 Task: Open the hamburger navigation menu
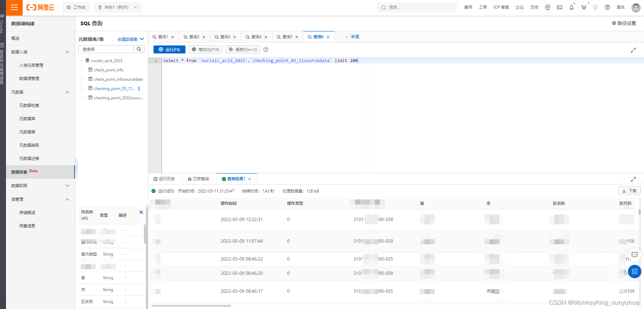pyautogui.click(x=14, y=7)
